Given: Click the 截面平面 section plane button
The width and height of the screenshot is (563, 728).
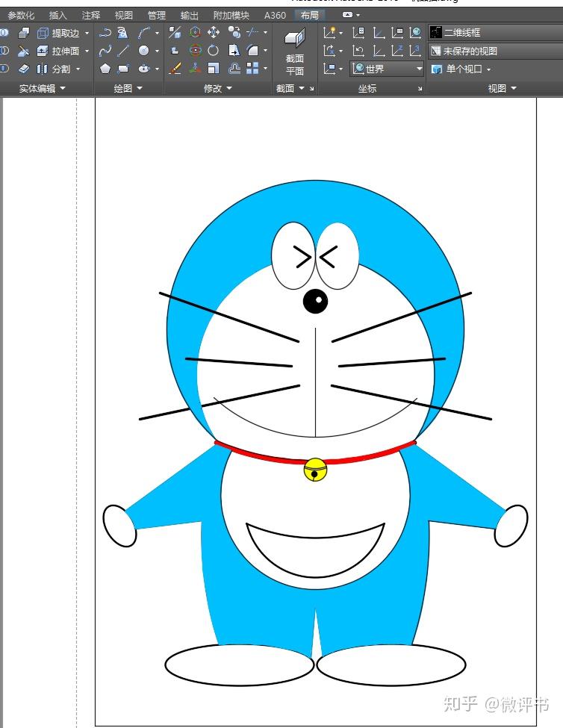Looking at the screenshot, I should click(x=295, y=52).
